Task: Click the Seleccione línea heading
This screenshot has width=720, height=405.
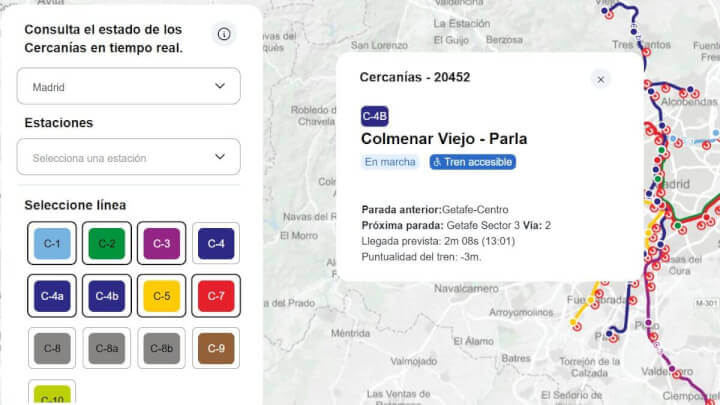Action: click(x=75, y=205)
